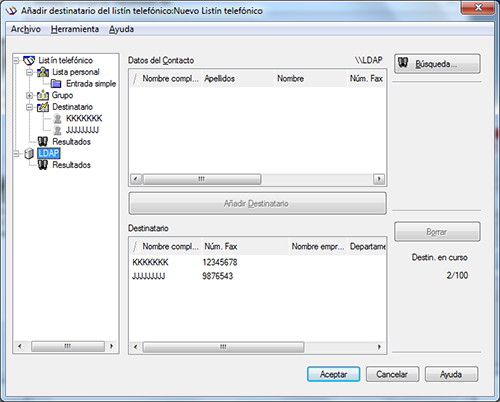Screen dimensions: 500x402
Task: Click the Añadir Destinatario button
Action: click(257, 203)
